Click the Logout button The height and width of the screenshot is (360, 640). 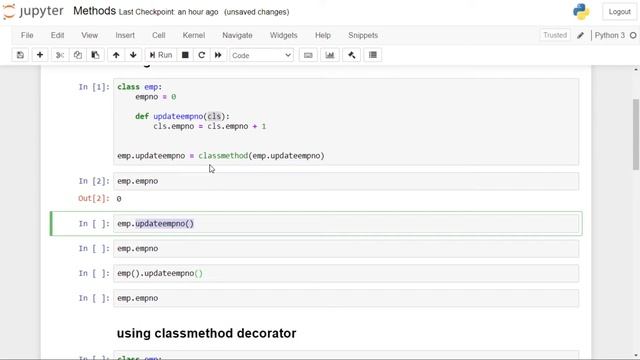pyautogui.click(x=619, y=12)
